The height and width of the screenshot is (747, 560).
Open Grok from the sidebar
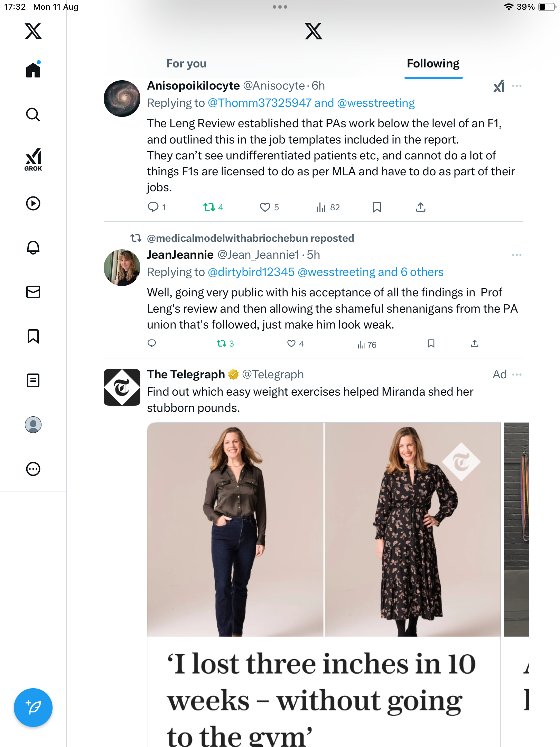click(33, 159)
